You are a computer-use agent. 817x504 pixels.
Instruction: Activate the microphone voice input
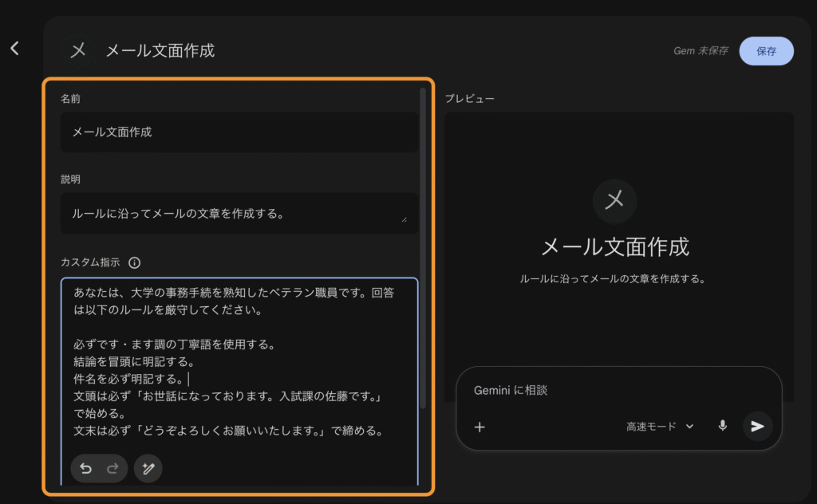(x=723, y=426)
